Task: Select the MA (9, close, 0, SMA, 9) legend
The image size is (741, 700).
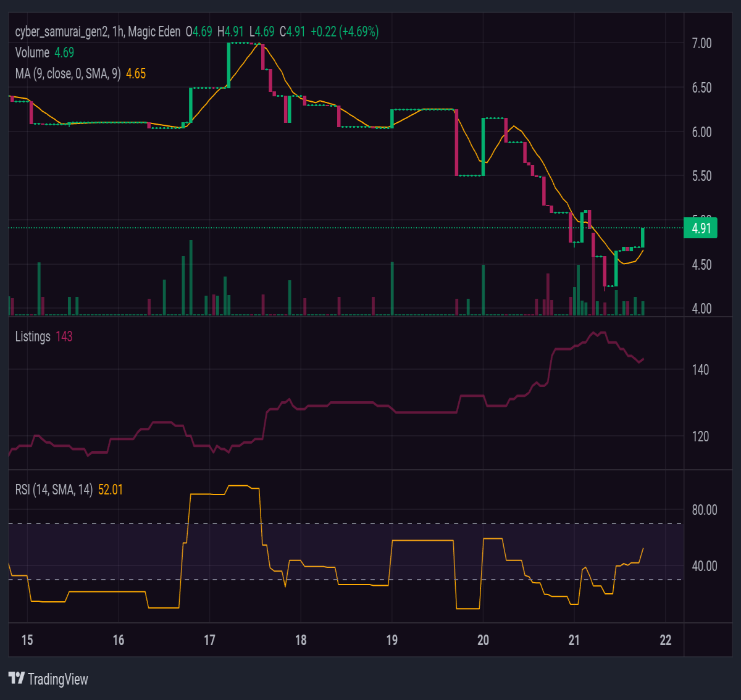Action: [68, 73]
